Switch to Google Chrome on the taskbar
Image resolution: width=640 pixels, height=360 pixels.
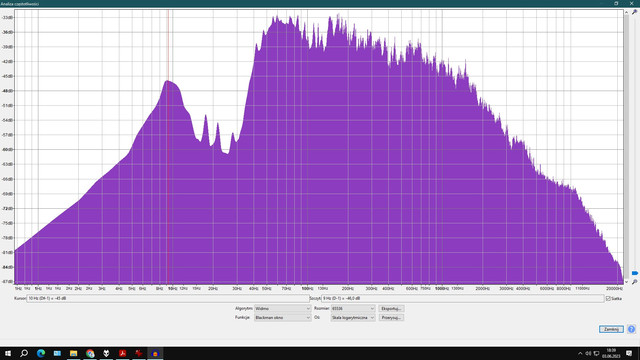coord(90,353)
